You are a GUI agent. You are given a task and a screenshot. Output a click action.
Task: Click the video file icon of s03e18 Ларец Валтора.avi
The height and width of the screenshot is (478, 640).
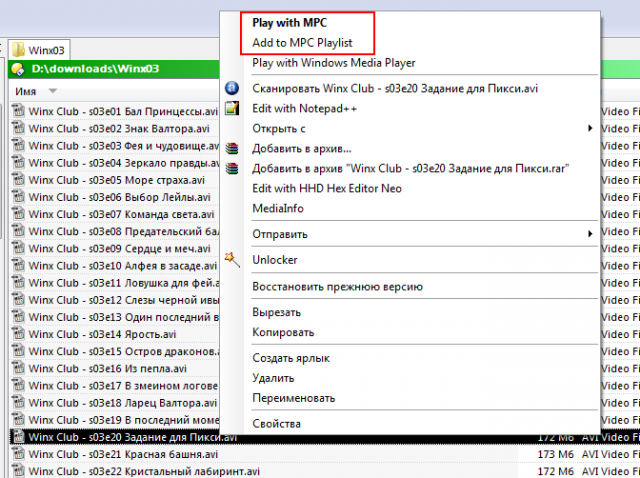pyautogui.click(x=18, y=402)
